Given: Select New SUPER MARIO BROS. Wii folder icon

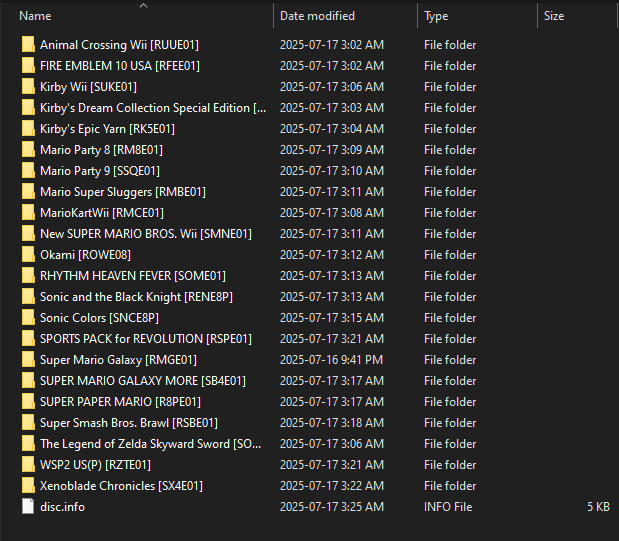Looking at the screenshot, I should click(28, 233).
